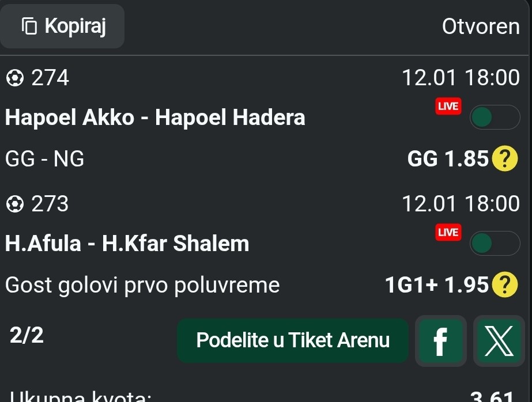Image resolution: width=532 pixels, height=402 pixels.
Task: Open Hapoel Akko - Hapoel Hadera match
Action: click(x=155, y=117)
